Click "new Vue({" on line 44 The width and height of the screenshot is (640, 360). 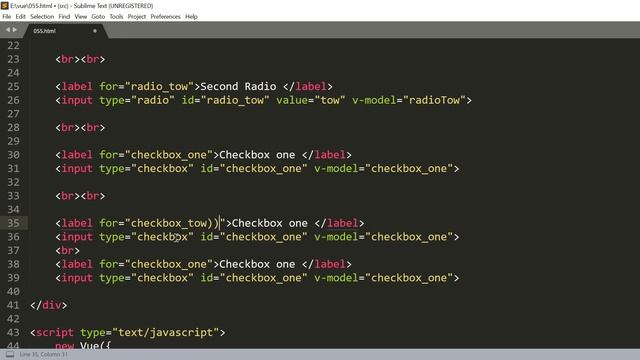coord(83,345)
